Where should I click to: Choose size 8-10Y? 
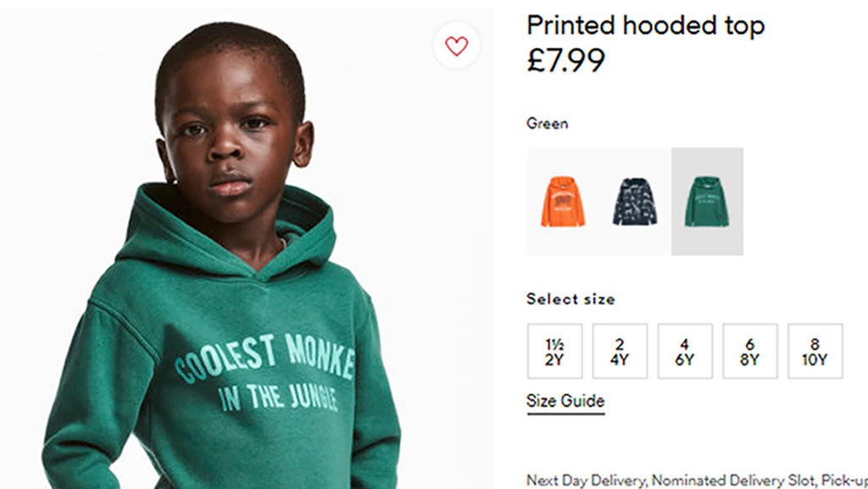(815, 351)
